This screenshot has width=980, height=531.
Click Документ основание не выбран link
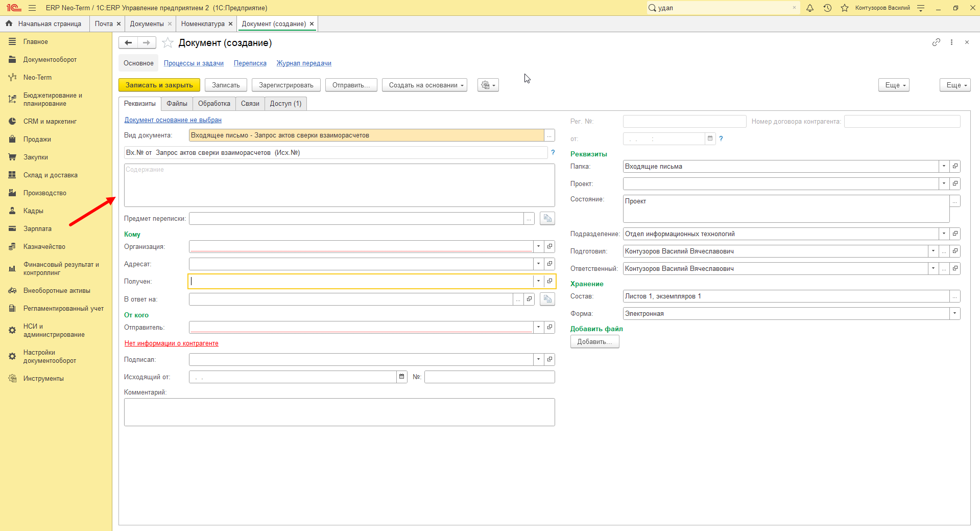173,120
